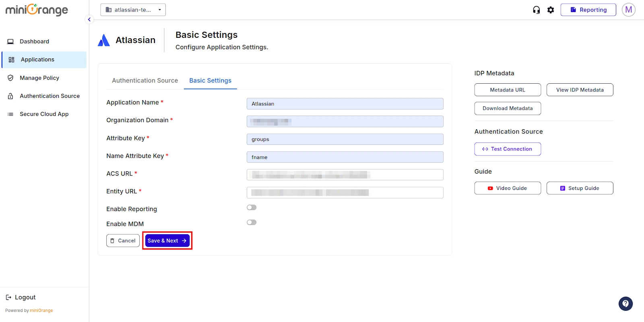
Task: Open the help question mark bubble
Action: coord(625,303)
